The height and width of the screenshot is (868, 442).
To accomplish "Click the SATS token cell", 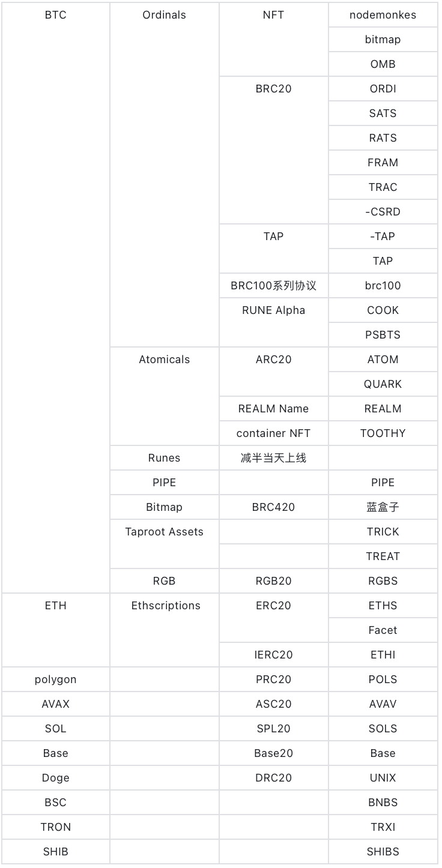I will click(383, 113).
